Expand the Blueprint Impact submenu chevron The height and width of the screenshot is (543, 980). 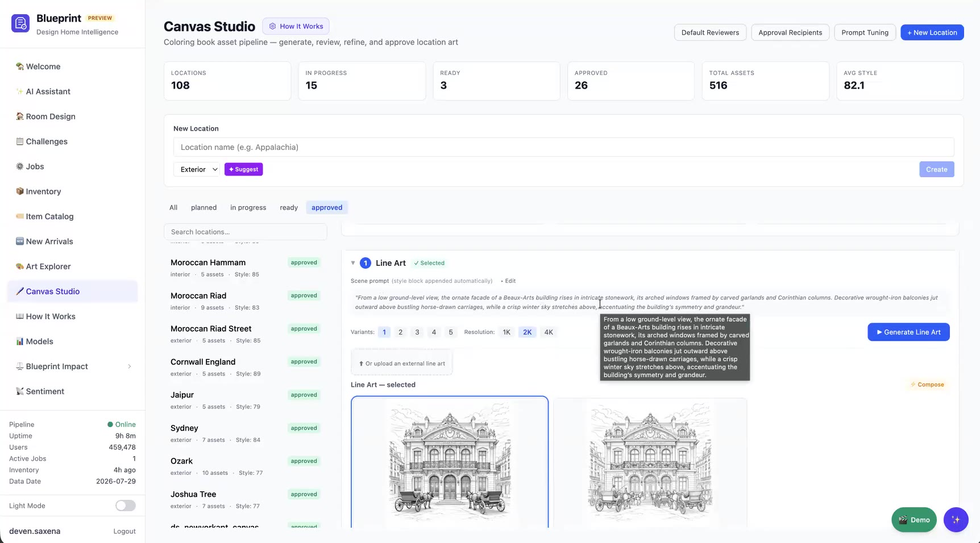tap(130, 366)
